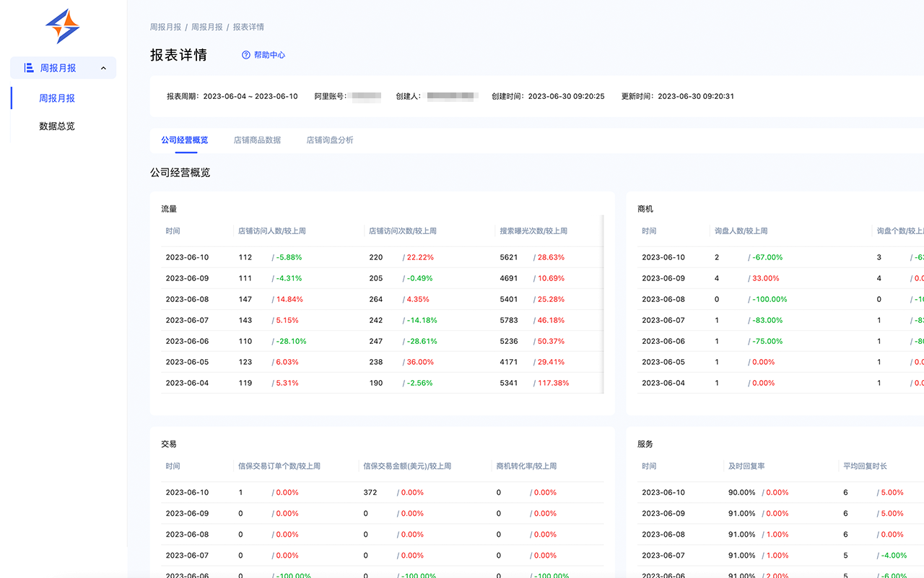Switch to the 店铺询盘分析 tab
Image resolution: width=924 pixels, height=578 pixels.
click(329, 140)
